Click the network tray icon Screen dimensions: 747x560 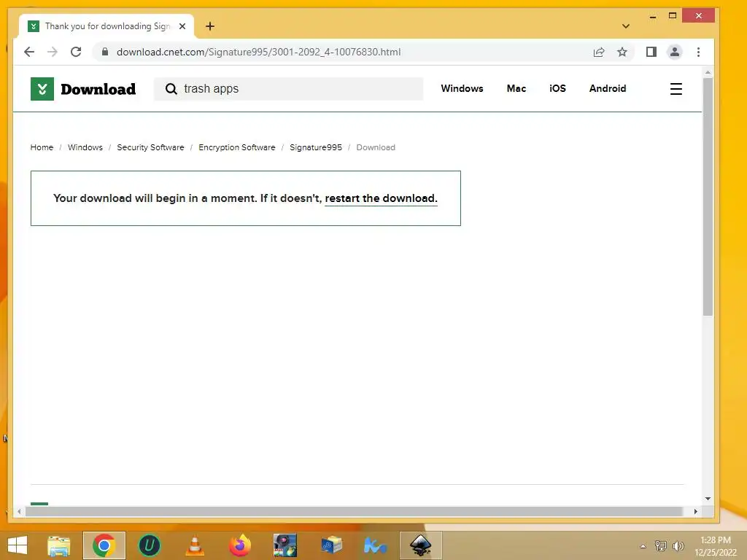[661, 546]
